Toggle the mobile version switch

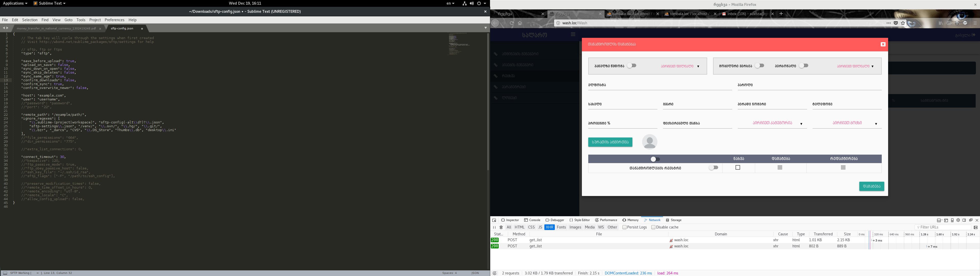[760, 66]
